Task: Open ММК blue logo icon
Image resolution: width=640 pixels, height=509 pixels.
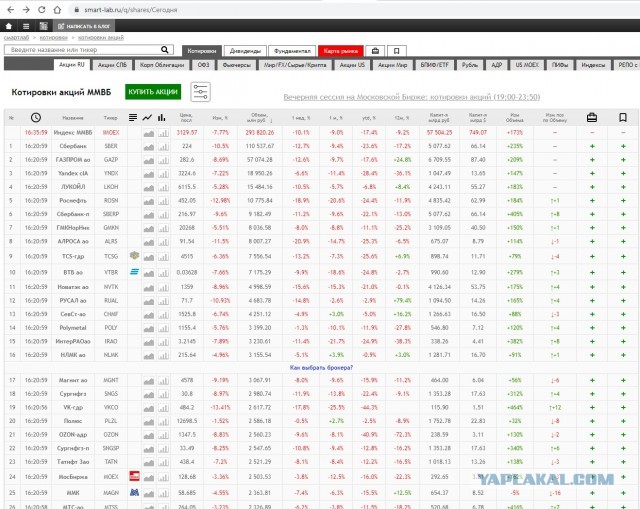Action: (134, 492)
